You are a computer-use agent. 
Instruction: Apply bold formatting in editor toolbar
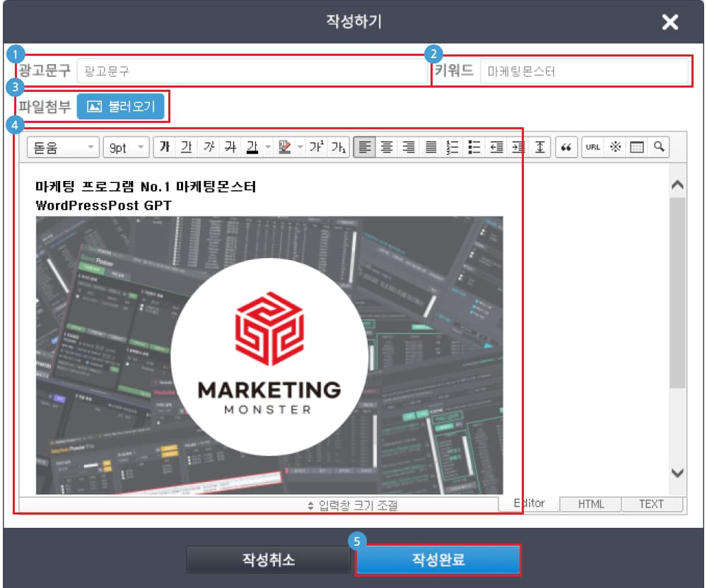pos(165,147)
